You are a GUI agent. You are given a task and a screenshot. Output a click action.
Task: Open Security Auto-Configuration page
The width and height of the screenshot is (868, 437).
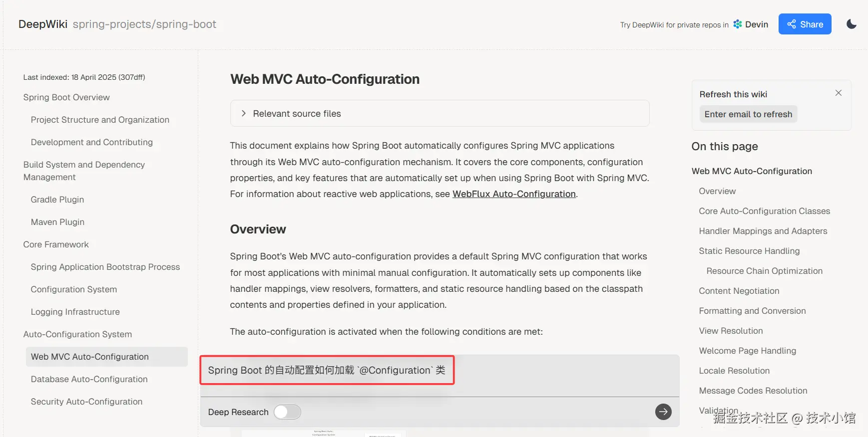[x=86, y=402]
